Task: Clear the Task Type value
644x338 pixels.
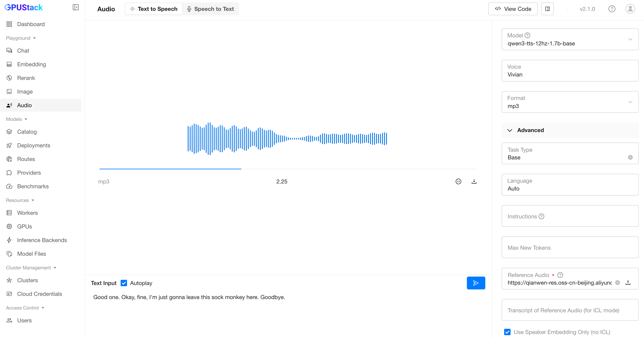Action: coord(630,158)
